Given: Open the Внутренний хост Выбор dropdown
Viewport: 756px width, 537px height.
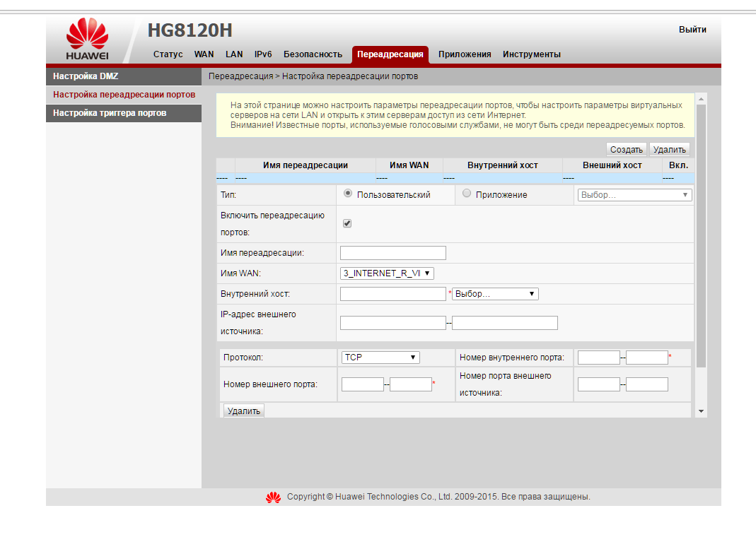Looking at the screenshot, I should pyautogui.click(x=494, y=294).
